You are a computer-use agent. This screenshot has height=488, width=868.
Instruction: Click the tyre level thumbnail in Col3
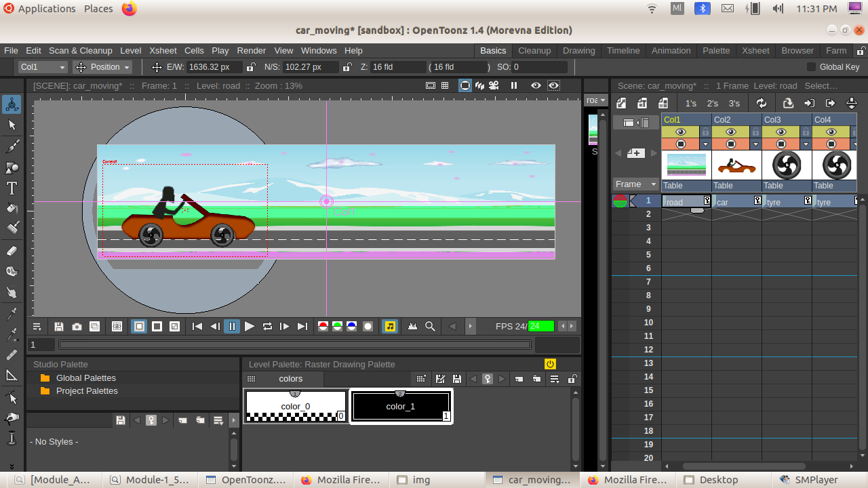787,165
